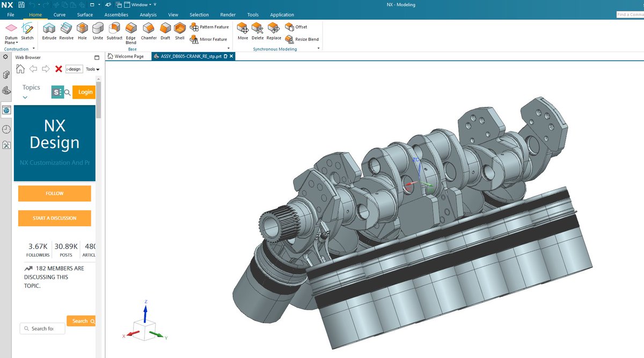Select the Revolve tool
Screen dimensions: 644x358
point(66,31)
